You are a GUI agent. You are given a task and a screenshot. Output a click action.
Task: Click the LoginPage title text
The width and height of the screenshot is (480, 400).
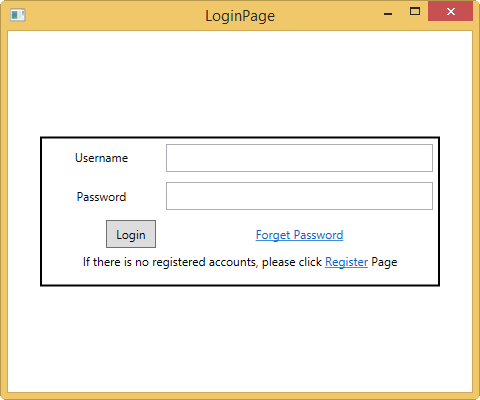[x=240, y=16]
